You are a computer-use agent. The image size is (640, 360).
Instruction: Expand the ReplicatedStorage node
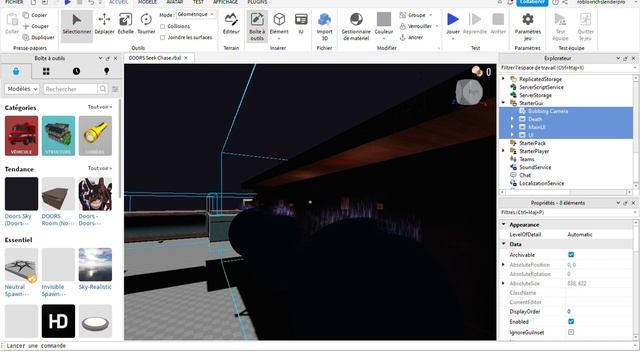pyautogui.click(x=503, y=79)
